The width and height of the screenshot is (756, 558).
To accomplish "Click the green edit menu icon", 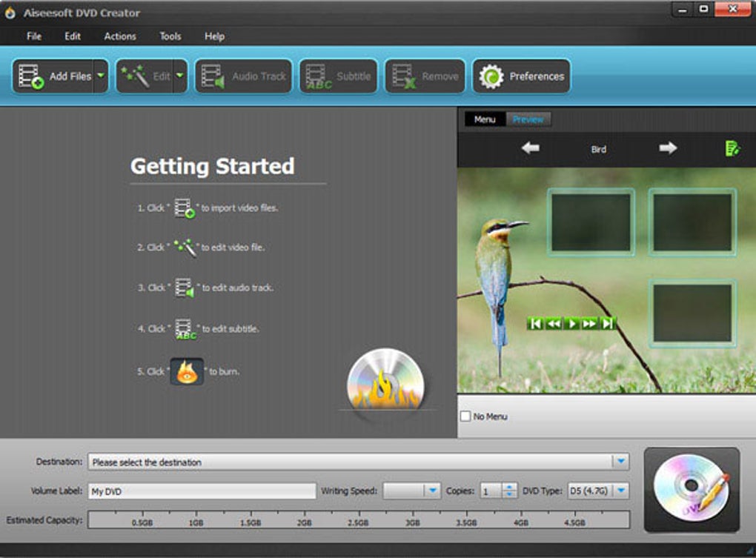I will tap(732, 148).
